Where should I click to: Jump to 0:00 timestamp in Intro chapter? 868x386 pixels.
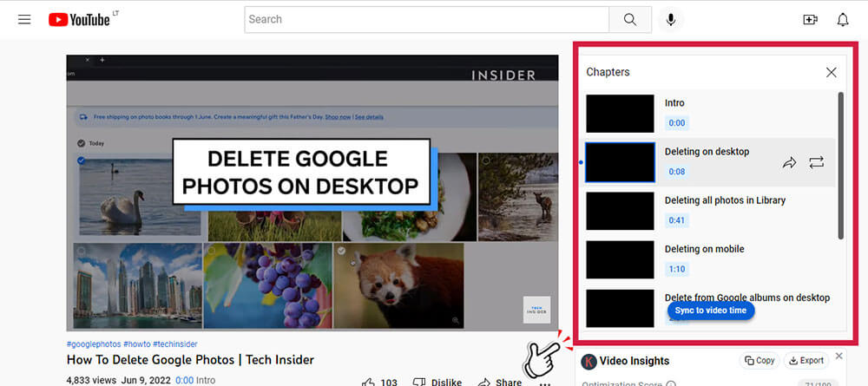pos(676,123)
